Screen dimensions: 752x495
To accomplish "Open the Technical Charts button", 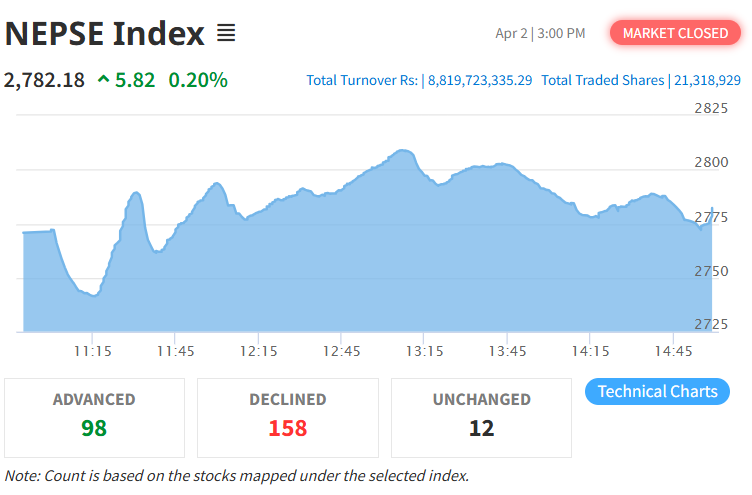I will coord(657,391).
